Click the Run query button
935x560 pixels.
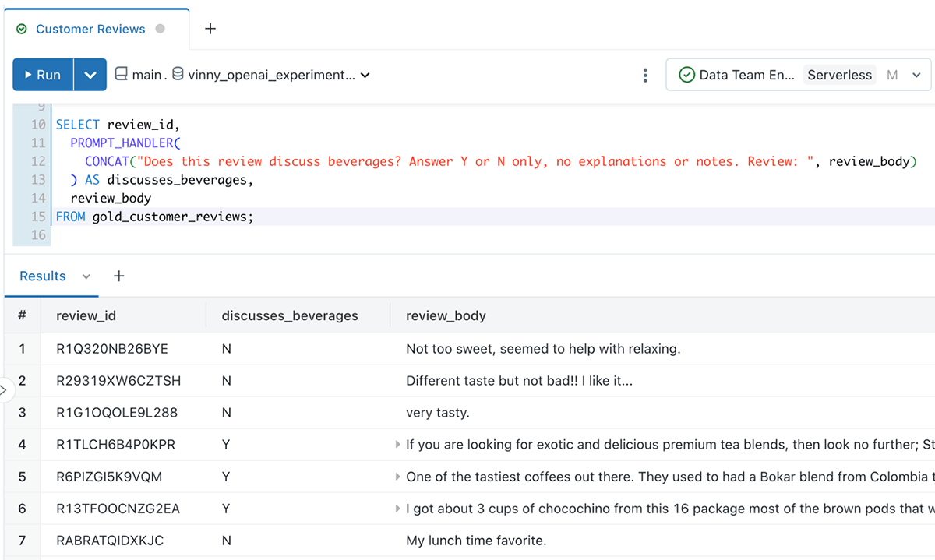pyautogui.click(x=44, y=75)
